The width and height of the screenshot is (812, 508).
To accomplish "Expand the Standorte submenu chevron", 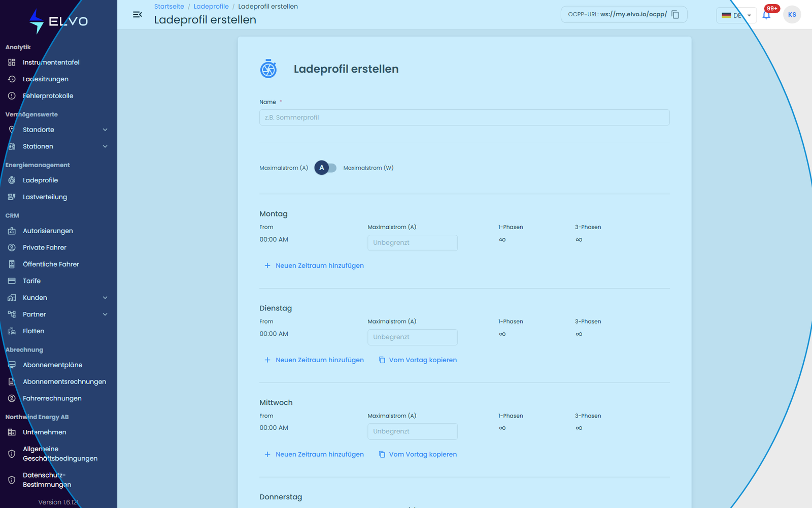I will (105, 130).
